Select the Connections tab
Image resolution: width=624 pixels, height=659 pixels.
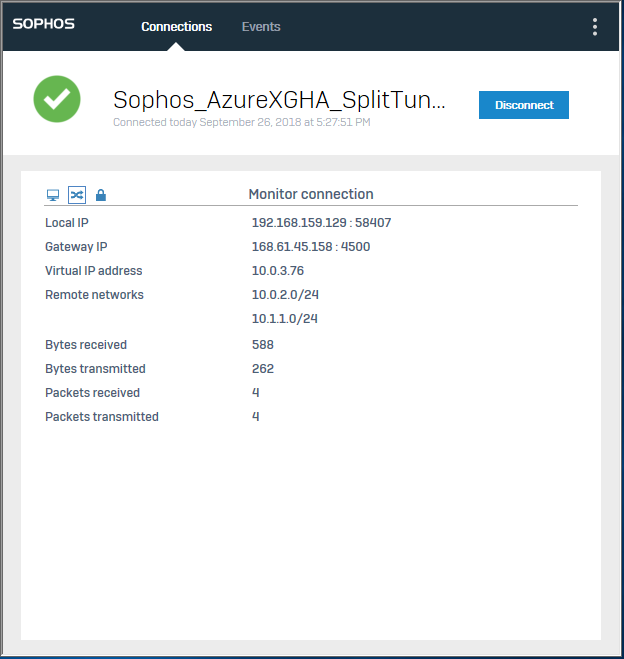tap(177, 27)
